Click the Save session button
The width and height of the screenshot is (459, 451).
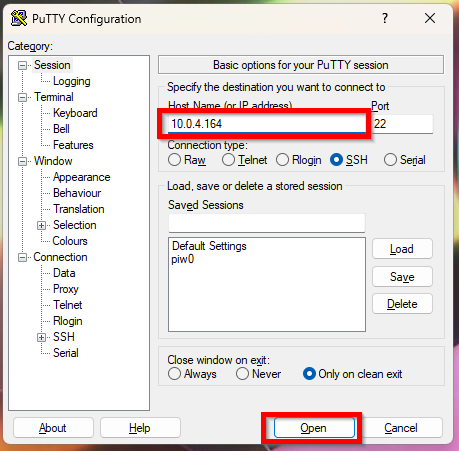tap(402, 277)
